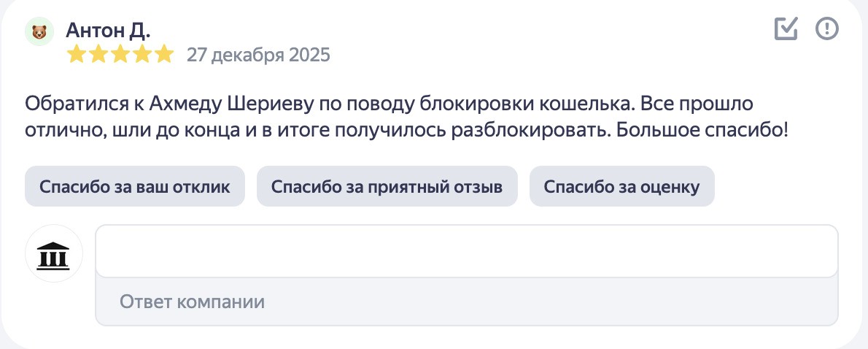Click the fifth yellow rating star
Screen dimensions: 868x349
tap(164, 55)
